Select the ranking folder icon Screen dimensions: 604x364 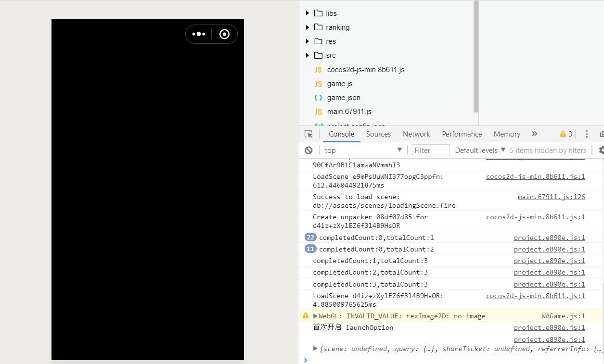pyautogui.click(x=318, y=27)
